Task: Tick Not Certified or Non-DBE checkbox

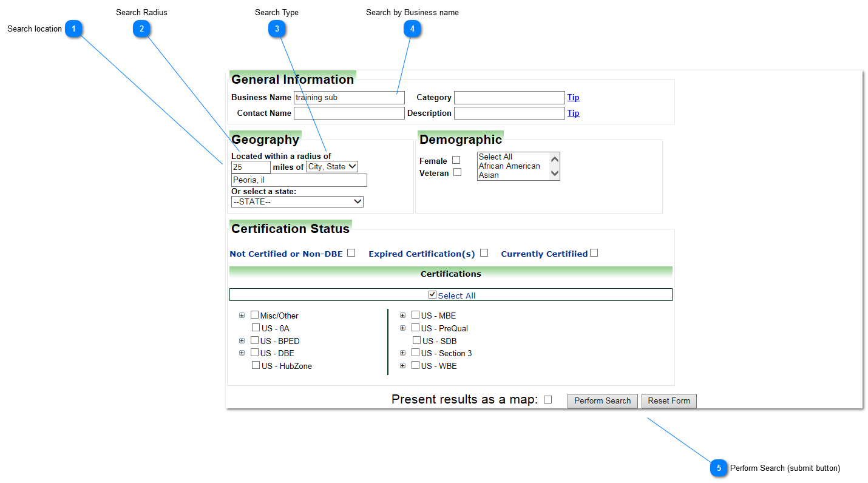Action: pos(351,253)
